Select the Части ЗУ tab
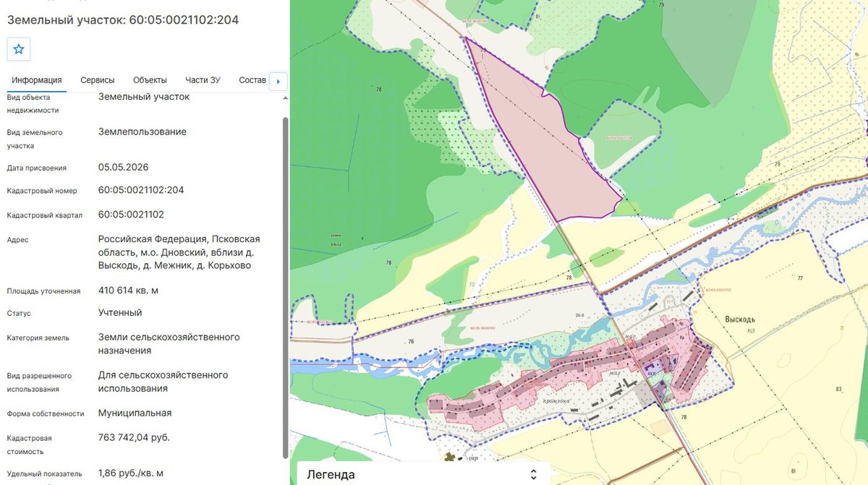This screenshot has height=485, width=868. (x=203, y=80)
